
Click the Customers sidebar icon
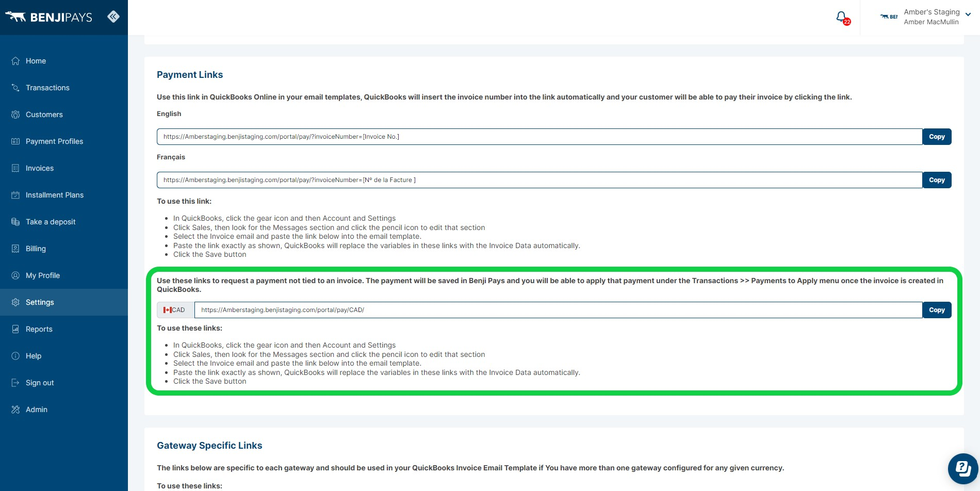(x=15, y=114)
